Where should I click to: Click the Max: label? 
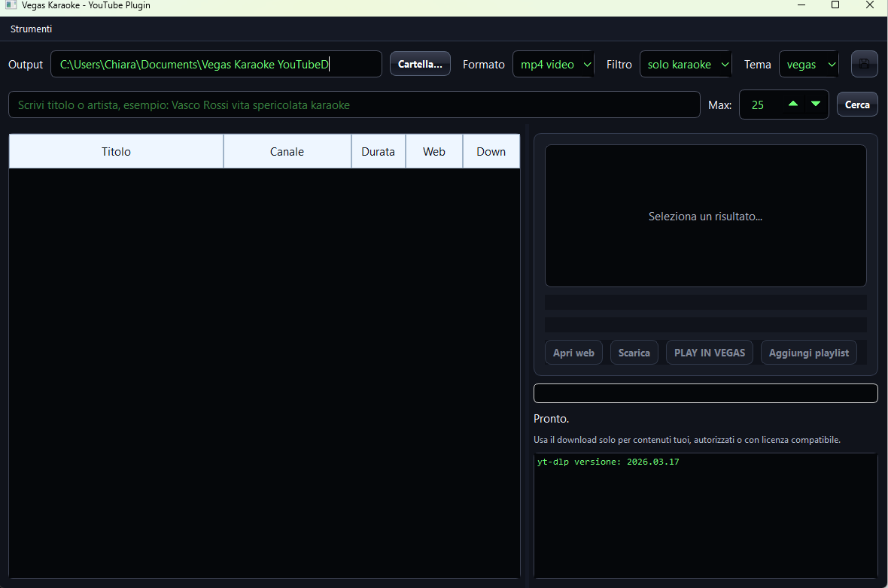719,105
